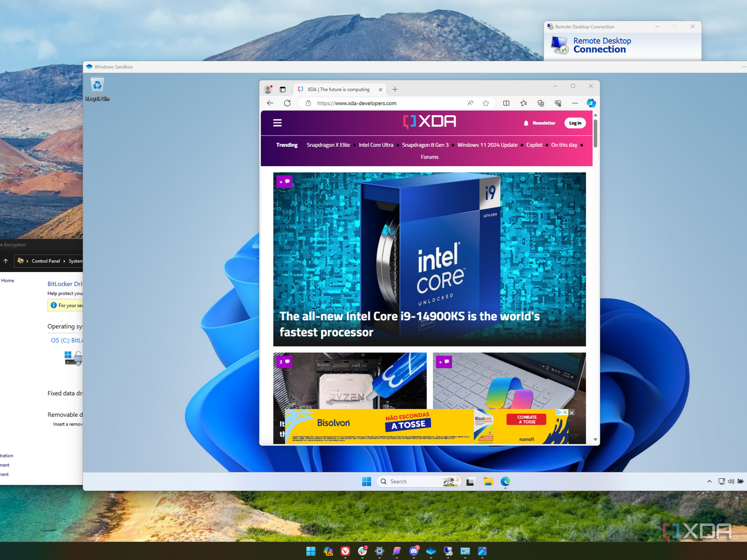
Task: Open Slack from host taskbar
Action: click(362, 551)
